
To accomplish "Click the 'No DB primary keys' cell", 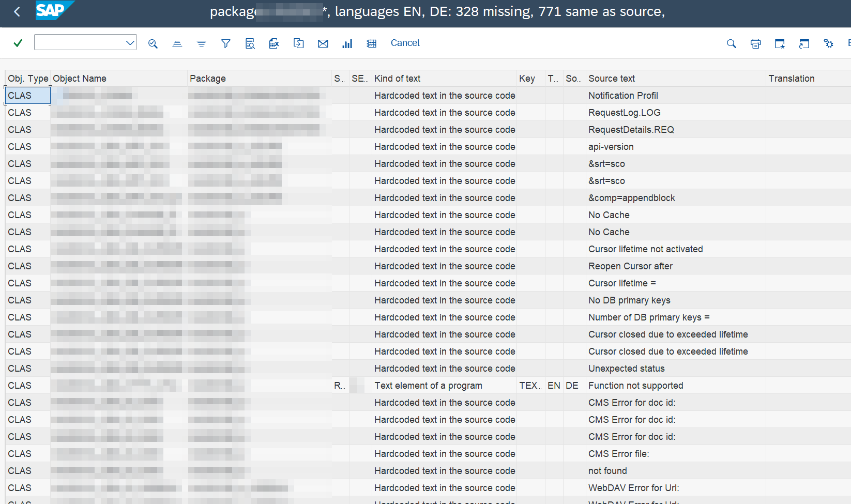I will (676, 300).
